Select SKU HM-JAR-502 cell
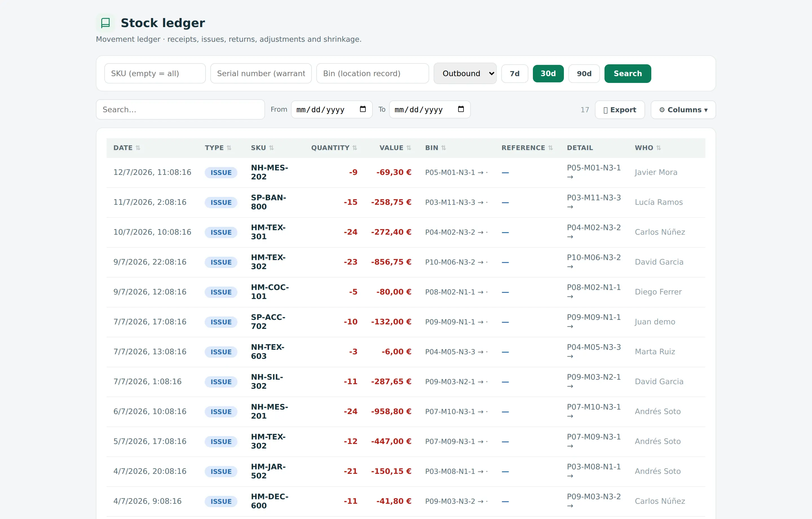The width and height of the screenshot is (812, 519). coord(268,471)
